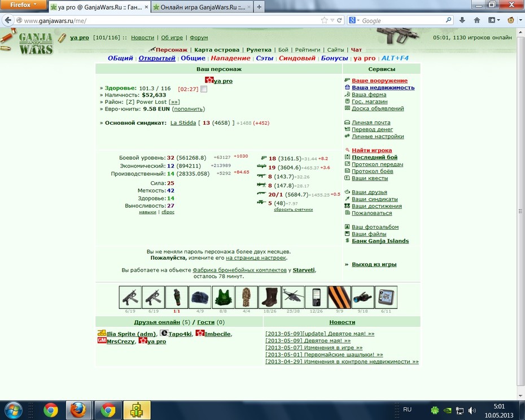This screenshot has height=420, width=525.
Task: Open the yellow game app taskbar icon
Action: point(137,410)
